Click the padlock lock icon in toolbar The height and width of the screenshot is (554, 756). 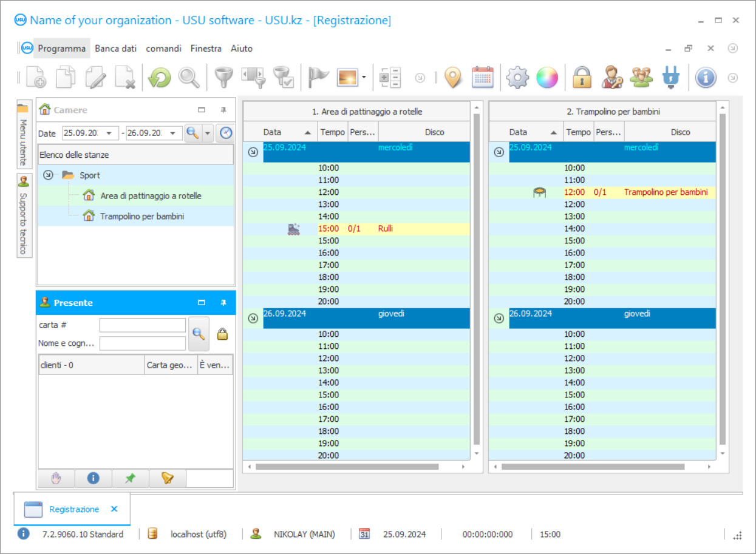pos(582,78)
